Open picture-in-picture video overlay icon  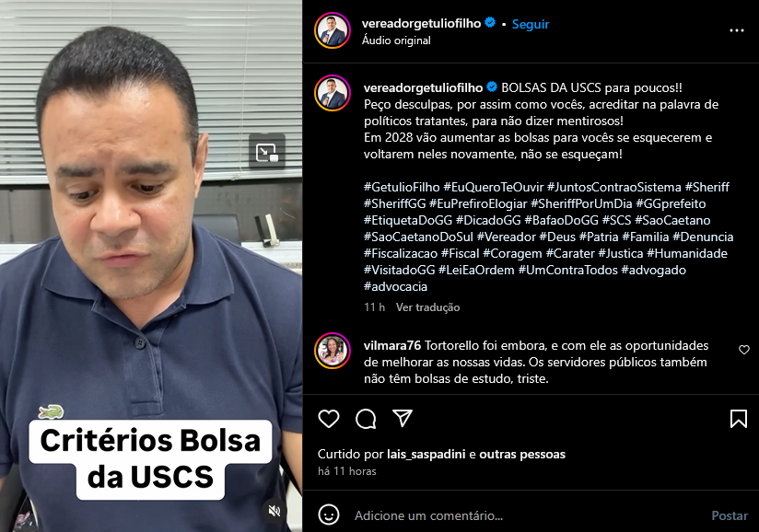(267, 152)
